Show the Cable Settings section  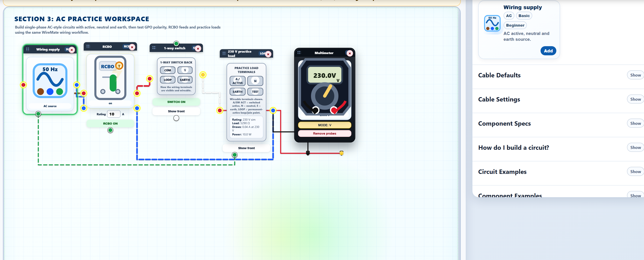click(635, 99)
